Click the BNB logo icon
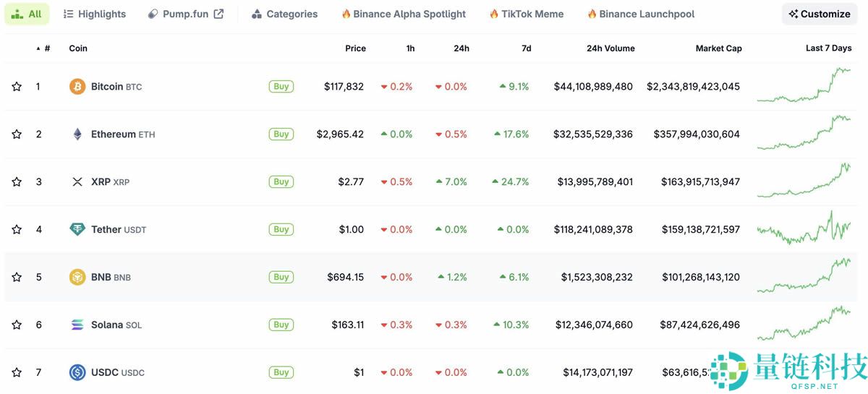The image size is (868, 394). pyautogui.click(x=77, y=277)
